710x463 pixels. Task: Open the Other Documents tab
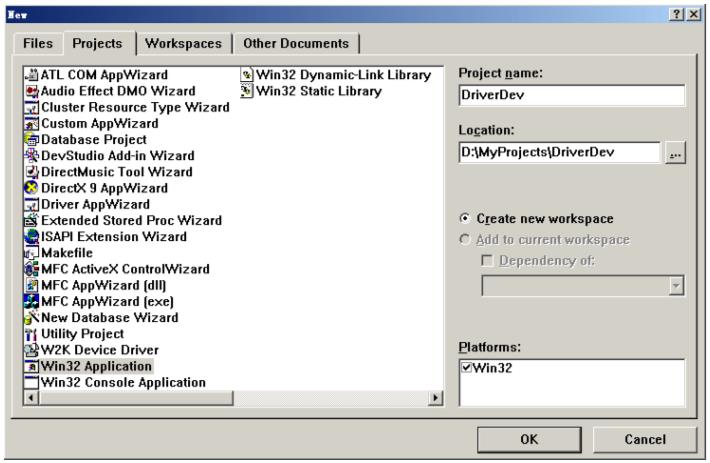pos(297,44)
